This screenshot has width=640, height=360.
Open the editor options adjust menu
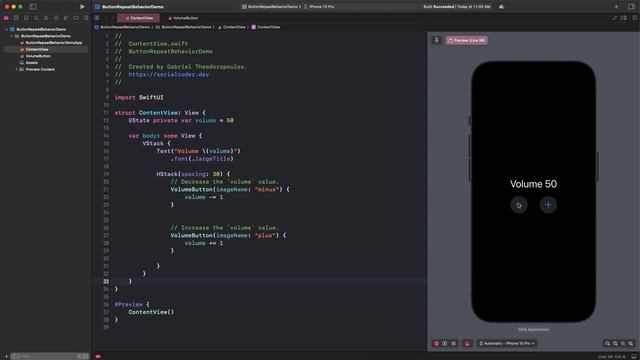[x=624, y=18]
